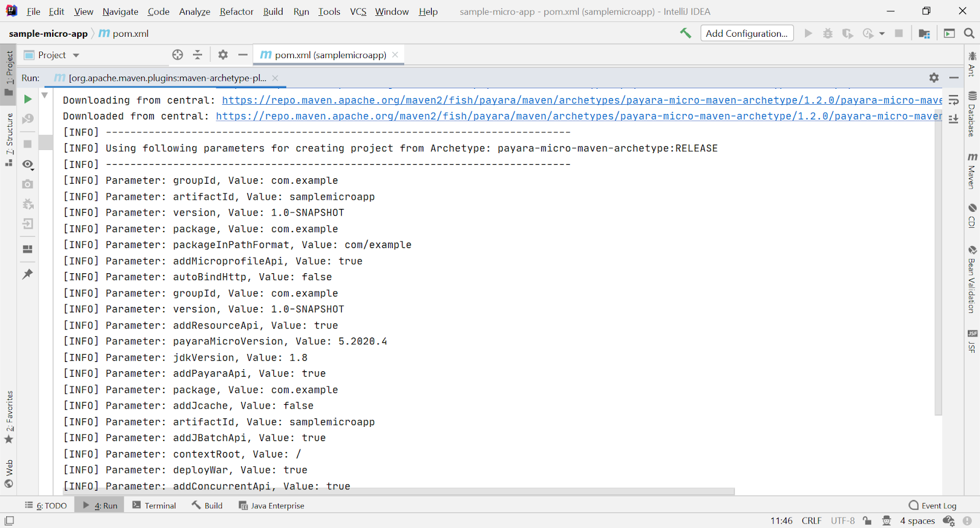
Task: Open the Navigate menu
Action: [x=120, y=12]
